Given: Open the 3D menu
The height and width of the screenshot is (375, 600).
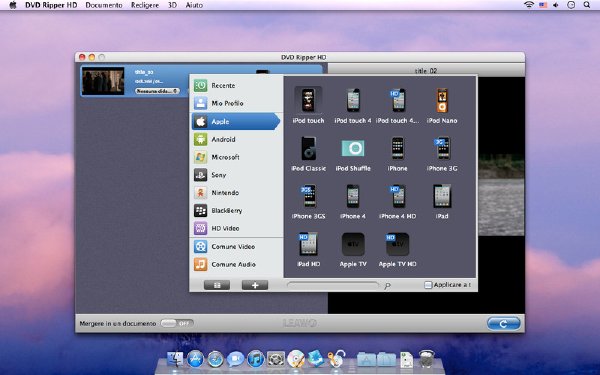Looking at the screenshot, I should tap(172, 5).
